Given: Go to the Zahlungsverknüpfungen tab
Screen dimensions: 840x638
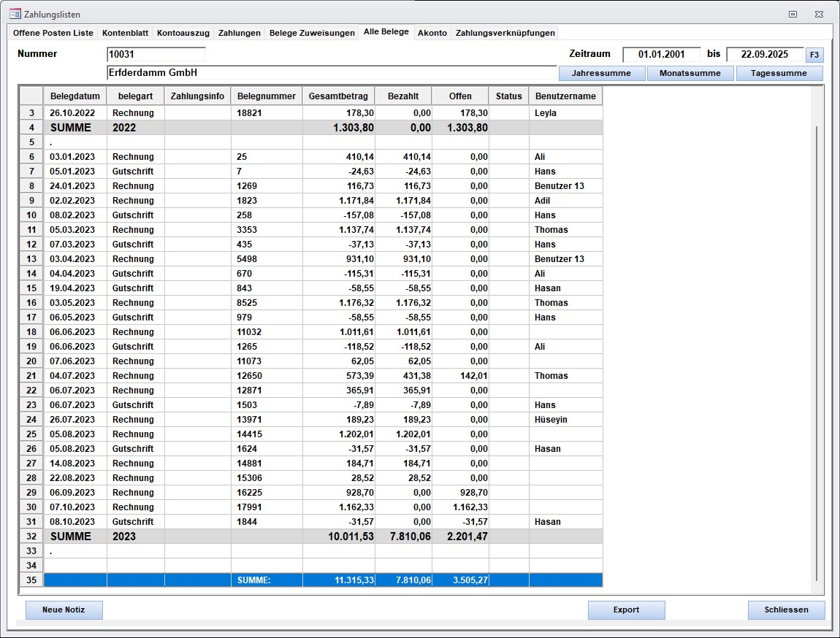Looking at the screenshot, I should 505,33.
